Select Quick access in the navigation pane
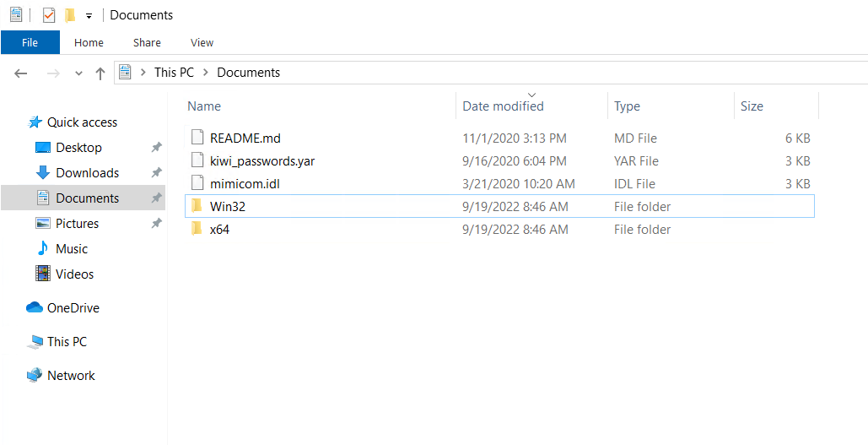 click(82, 122)
